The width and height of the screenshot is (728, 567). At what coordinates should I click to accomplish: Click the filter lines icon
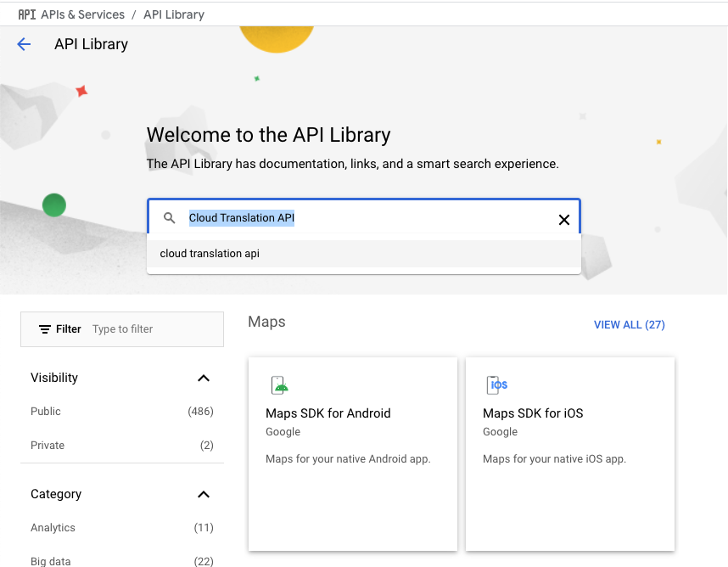coord(45,329)
